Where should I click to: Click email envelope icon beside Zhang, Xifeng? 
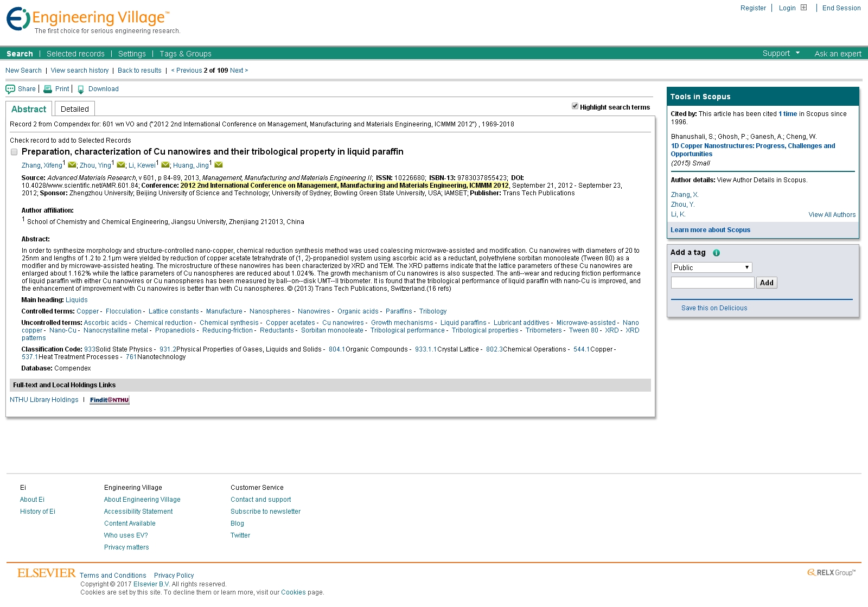[72, 165]
